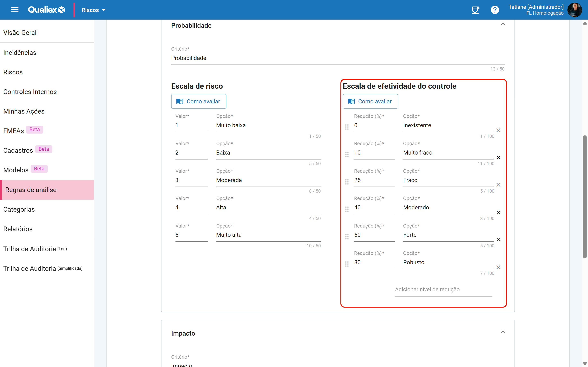Collapse the Probabilidade section
This screenshot has height=367, width=588.
point(503,24)
